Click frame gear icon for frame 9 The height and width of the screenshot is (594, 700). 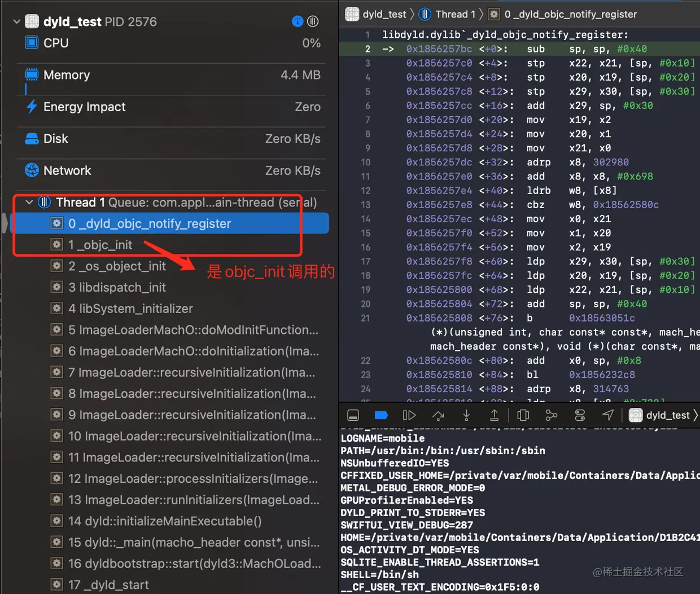click(x=57, y=415)
